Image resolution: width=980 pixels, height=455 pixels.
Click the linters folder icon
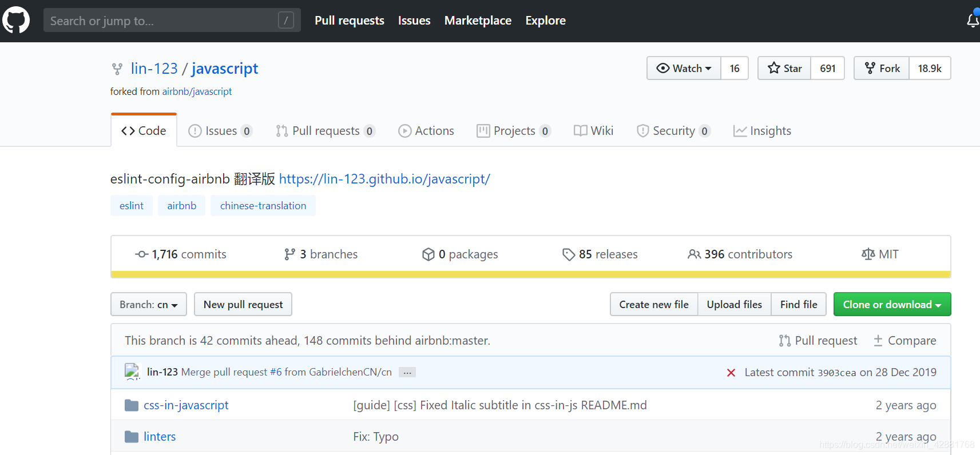[x=132, y=437]
